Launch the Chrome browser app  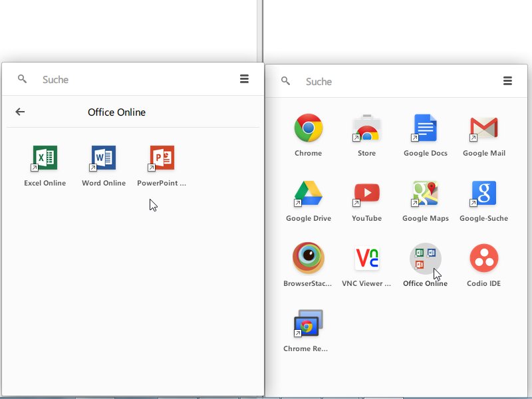pyautogui.click(x=309, y=128)
